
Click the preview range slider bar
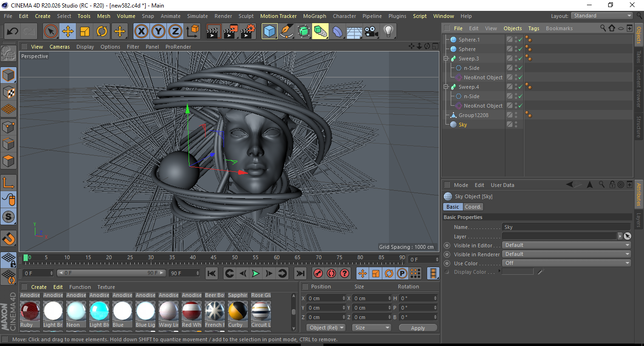tap(111, 273)
